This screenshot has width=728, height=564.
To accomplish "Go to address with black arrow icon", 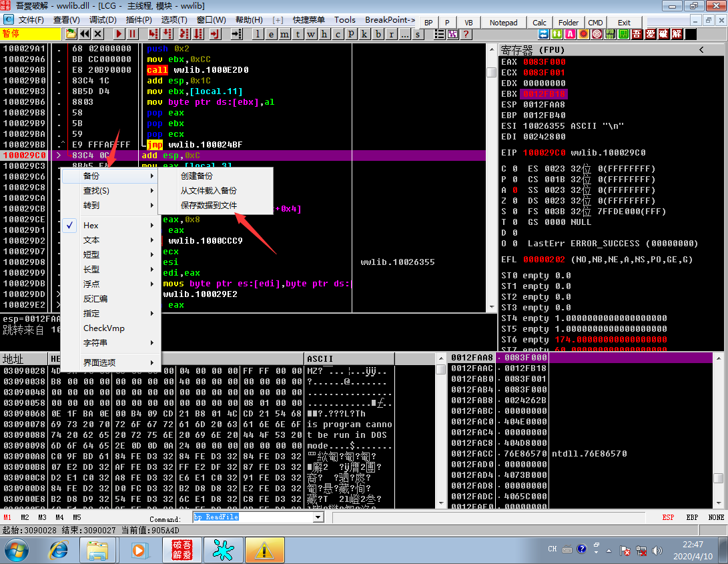I will click(237, 34).
